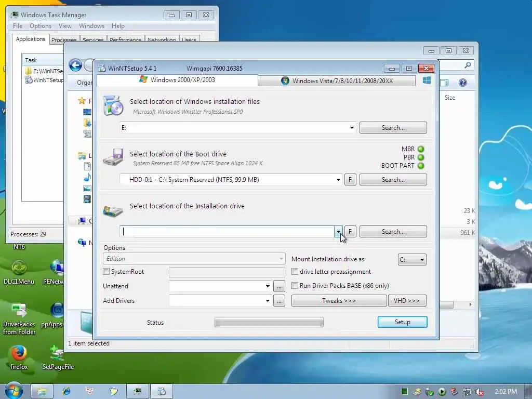Open the VHD >>> options
Screen dimensions: 532x399
pyautogui.click(x=407, y=301)
